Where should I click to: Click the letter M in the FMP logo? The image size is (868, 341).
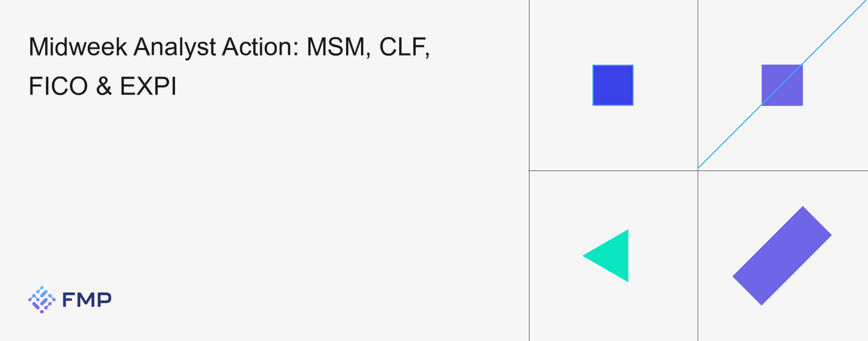pos(87,299)
